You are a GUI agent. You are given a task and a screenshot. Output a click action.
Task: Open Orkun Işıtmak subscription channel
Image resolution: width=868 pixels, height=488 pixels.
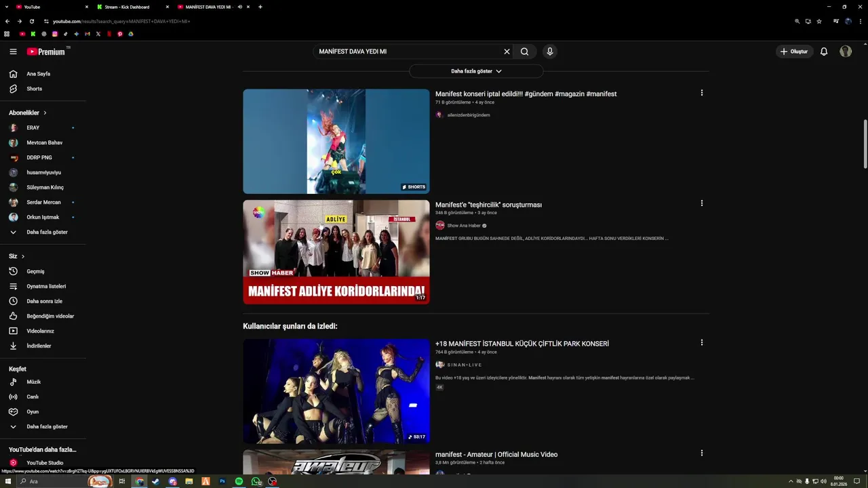[43, 217]
